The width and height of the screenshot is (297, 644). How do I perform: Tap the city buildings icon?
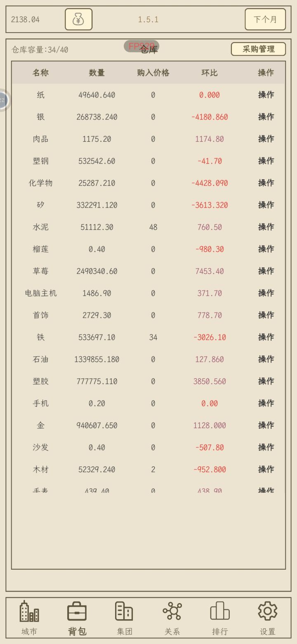point(29,611)
